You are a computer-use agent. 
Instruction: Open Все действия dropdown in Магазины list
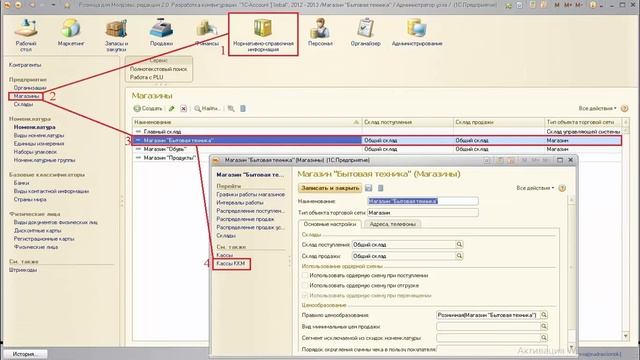(598, 108)
